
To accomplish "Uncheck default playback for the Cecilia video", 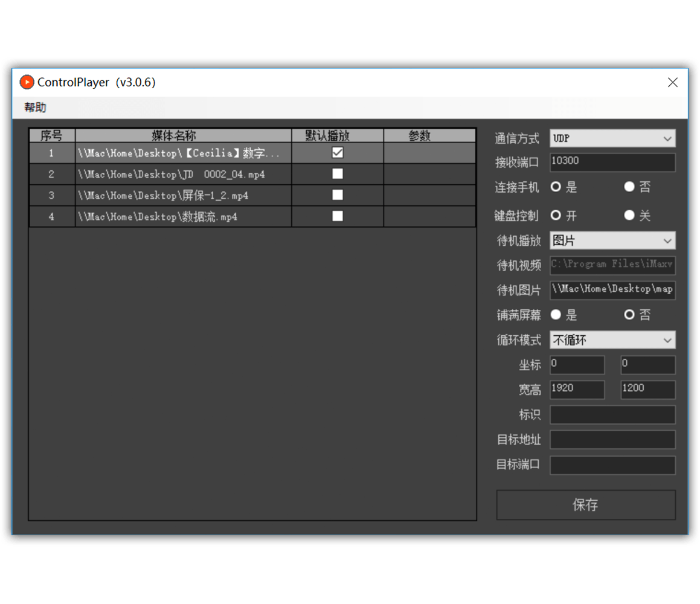I will click(337, 153).
